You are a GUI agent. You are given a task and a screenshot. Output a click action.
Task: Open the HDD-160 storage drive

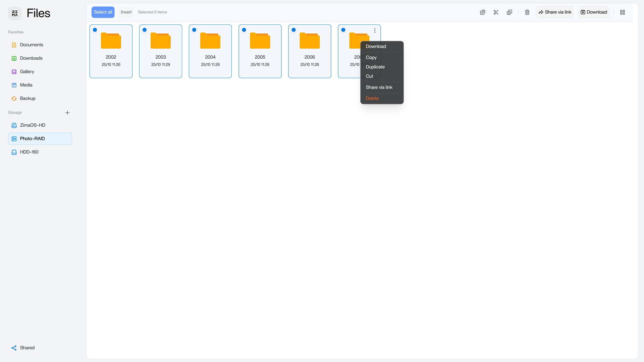(x=29, y=152)
